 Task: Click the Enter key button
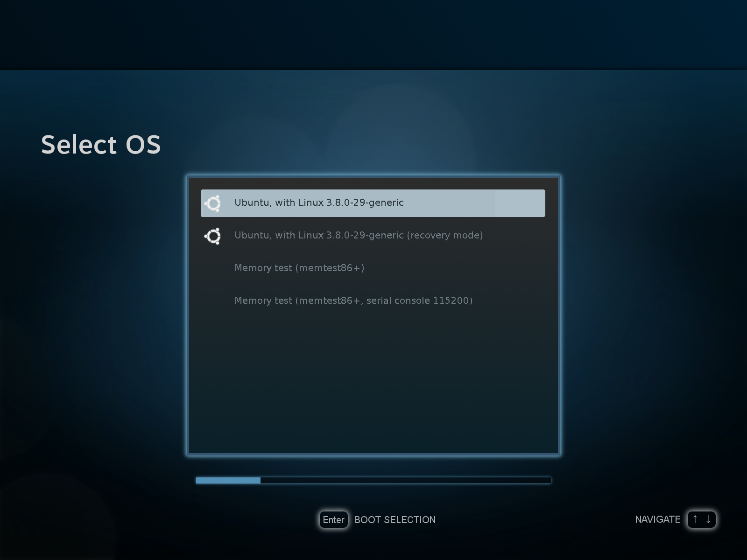pos(334,519)
